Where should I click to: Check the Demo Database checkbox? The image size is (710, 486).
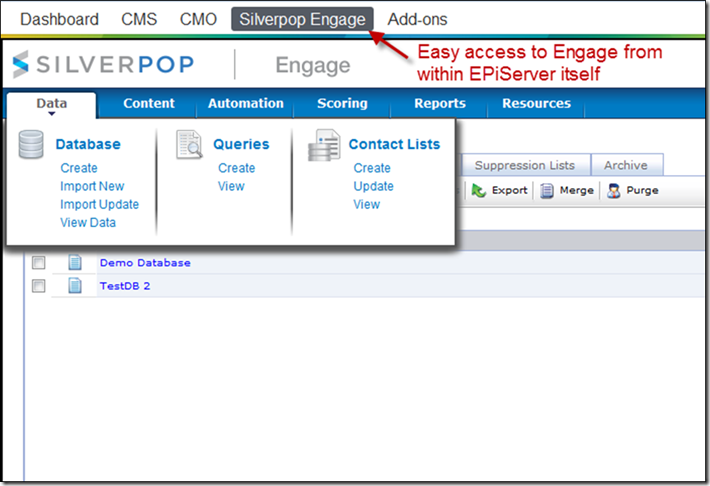pyautogui.click(x=38, y=263)
